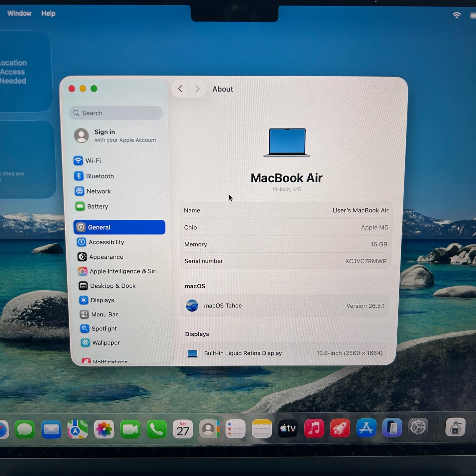Viewport: 476px width, 476px height.
Task: Open Bluetooth settings in the sidebar
Action: point(94,176)
